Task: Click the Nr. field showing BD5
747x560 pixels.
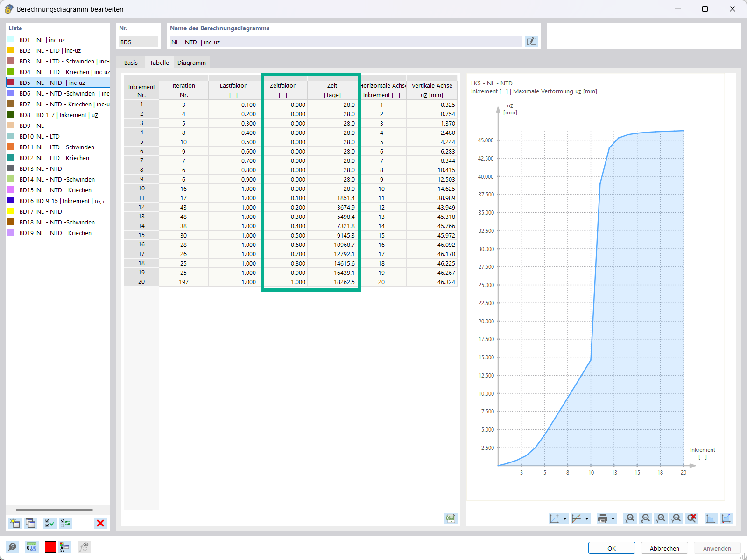Action: (138, 42)
